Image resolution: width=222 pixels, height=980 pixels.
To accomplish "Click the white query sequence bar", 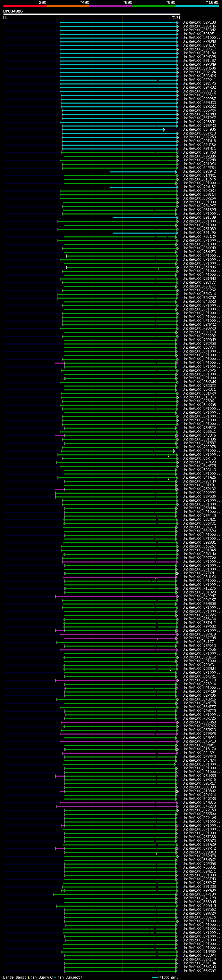I will 92,14.
